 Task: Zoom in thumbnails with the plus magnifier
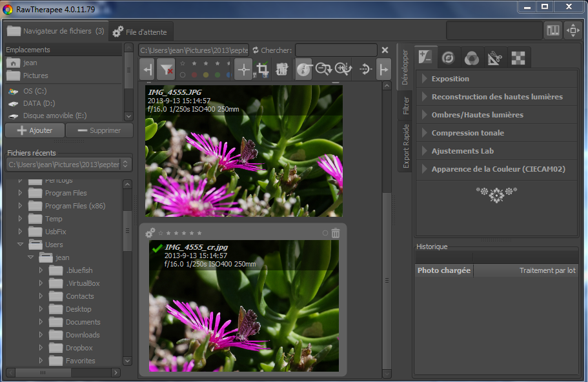tap(343, 69)
